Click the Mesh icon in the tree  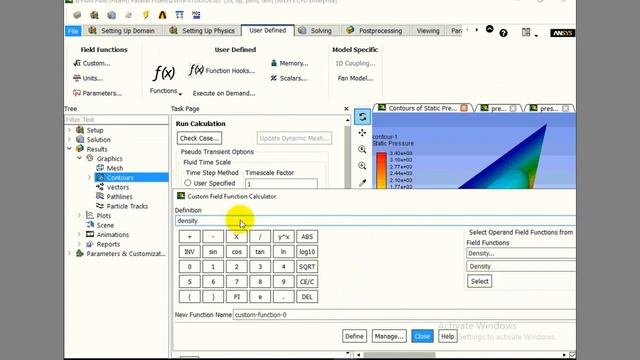[100, 168]
